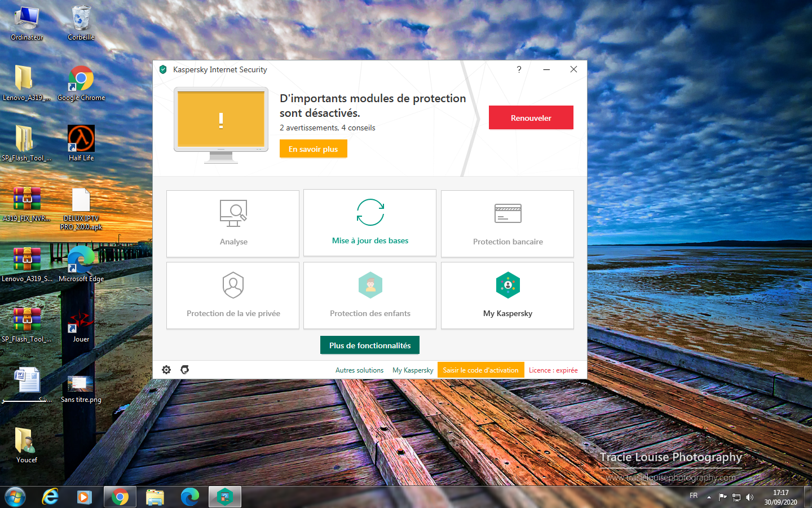
Task: Open Kaspersky settings gear icon
Action: coord(166,370)
